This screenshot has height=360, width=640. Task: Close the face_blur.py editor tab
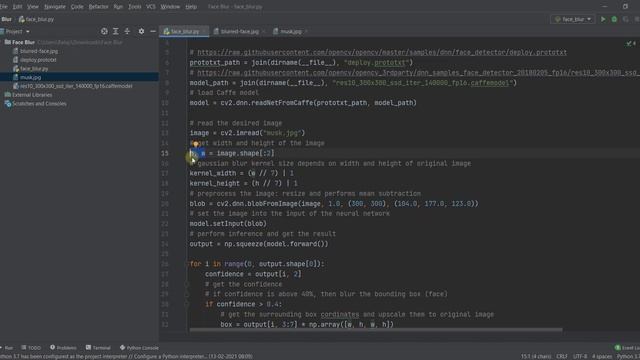coord(204,31)
